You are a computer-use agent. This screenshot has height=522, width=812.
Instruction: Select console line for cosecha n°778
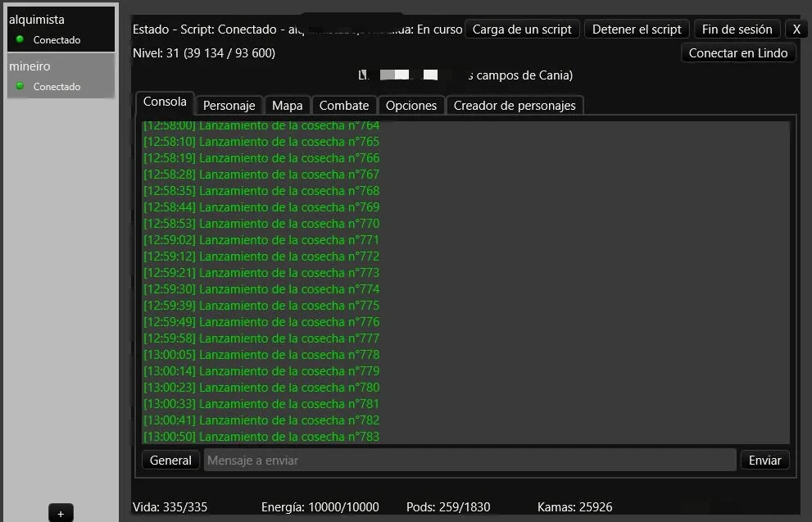261,355
